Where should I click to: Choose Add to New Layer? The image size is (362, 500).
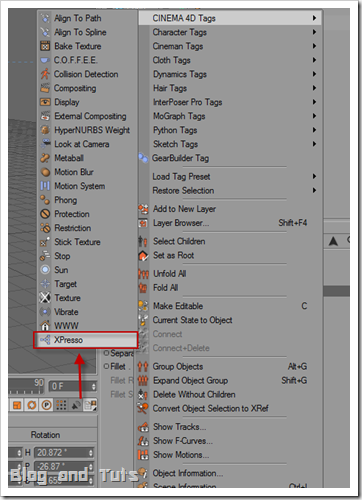click(x=230, y=209)
